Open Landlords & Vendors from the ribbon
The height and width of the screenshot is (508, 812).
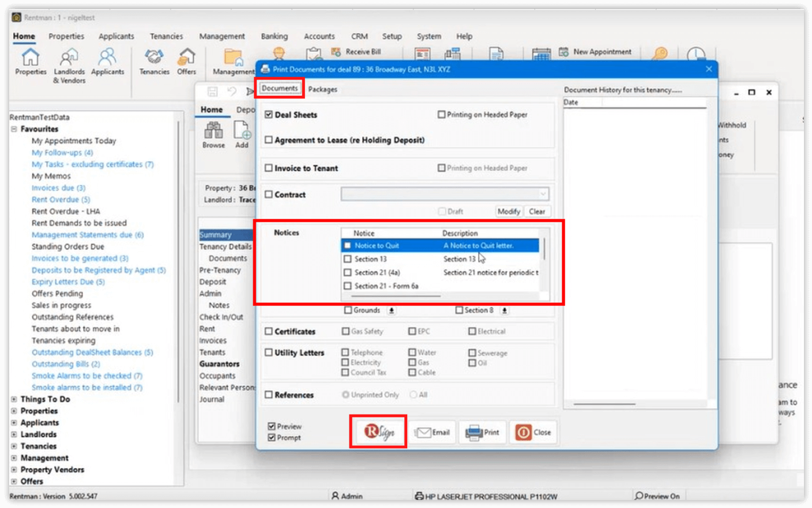tap(69, 58)
